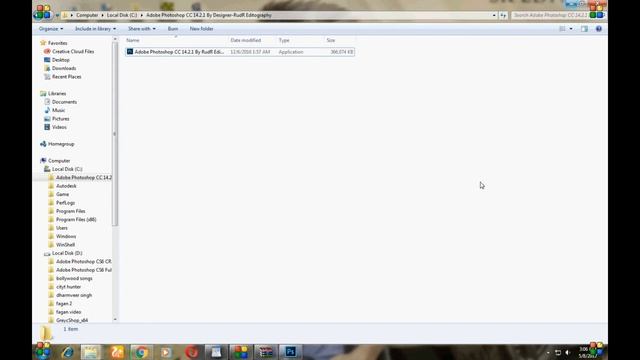Toggle the preview pane button

(x=584, y=29)
